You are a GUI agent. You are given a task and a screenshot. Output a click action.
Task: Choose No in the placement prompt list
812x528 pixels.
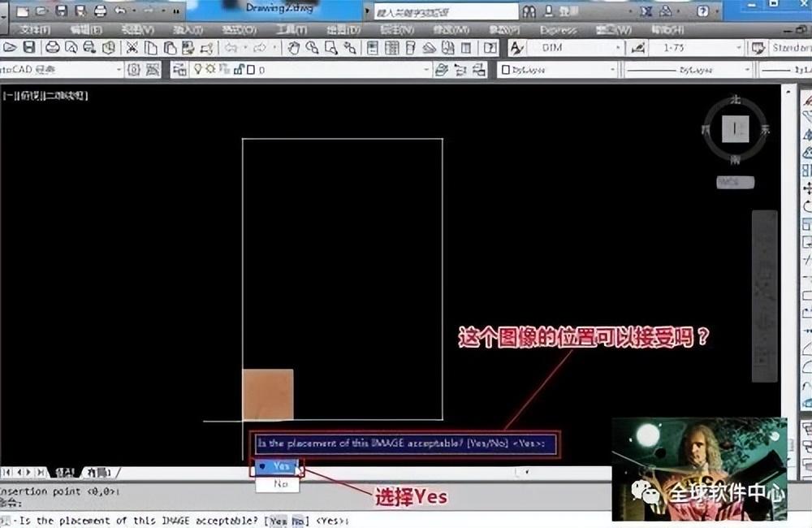[277, 484]
